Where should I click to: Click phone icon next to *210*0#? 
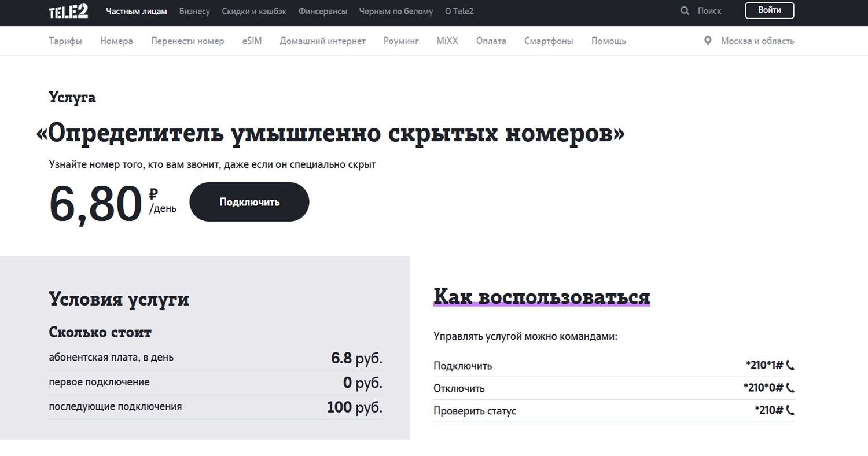click(790, 388)
